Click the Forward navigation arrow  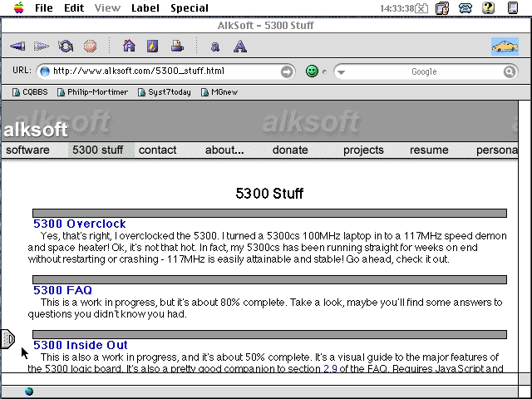(42, 46)
